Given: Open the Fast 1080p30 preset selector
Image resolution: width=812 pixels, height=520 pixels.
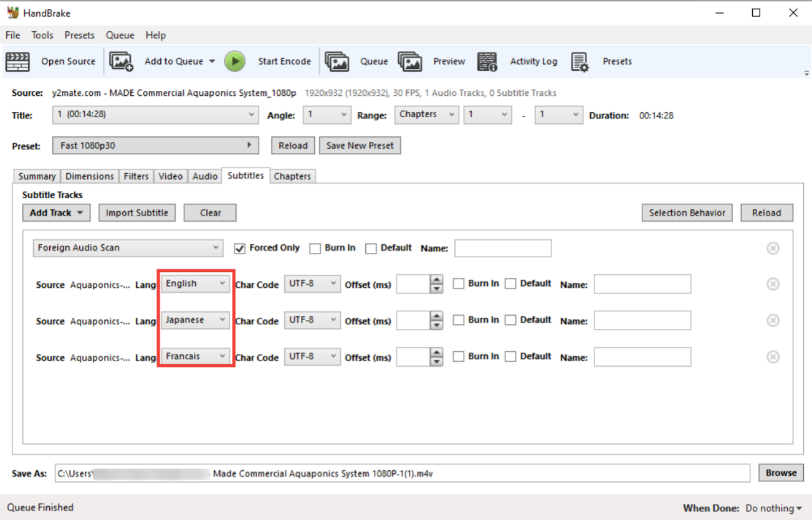Looking at the screenshot, I should click(x=155, y=146).
